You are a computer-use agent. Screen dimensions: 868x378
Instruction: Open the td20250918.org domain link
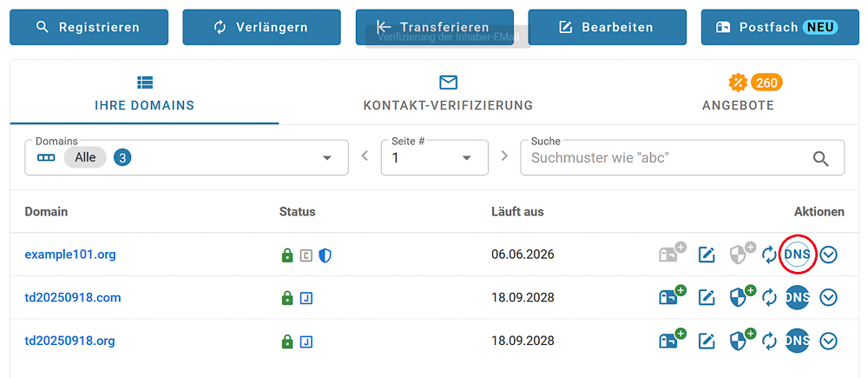click(69, 341)
